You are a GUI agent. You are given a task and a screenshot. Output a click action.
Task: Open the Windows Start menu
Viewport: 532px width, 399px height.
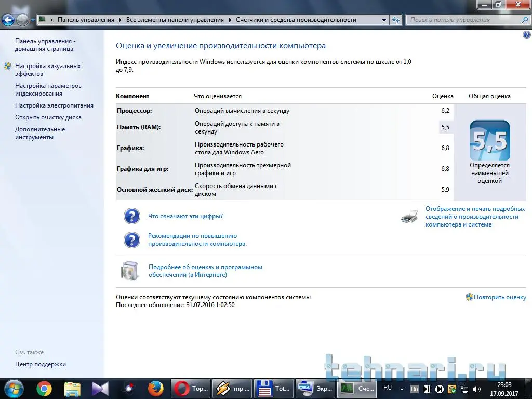[x=14, y=389]
